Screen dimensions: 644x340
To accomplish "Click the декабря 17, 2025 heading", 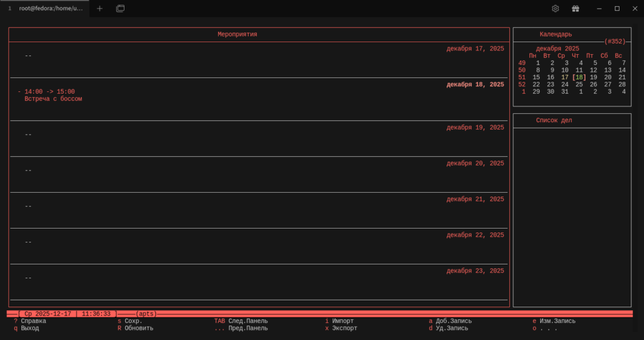I will [475, 48].
